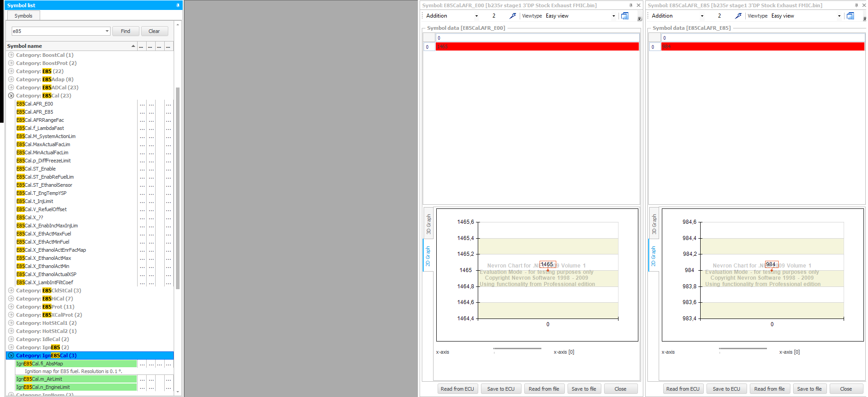Apply math operation in AFR_E85 viewer
The height and width of the screenshot is (397, 868).
coord(738,16)
